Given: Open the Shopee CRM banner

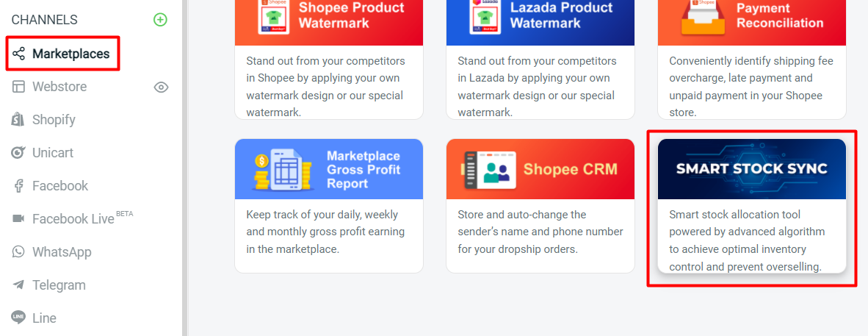Looking at the screenshot, I should (540, 169).
